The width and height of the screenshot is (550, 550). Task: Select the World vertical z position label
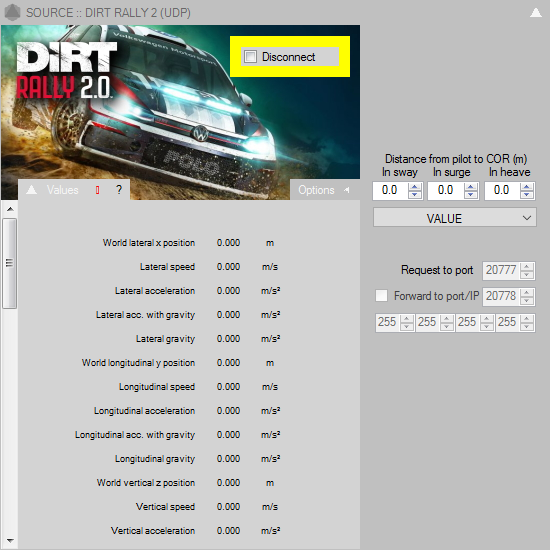(x=146, y=483)
